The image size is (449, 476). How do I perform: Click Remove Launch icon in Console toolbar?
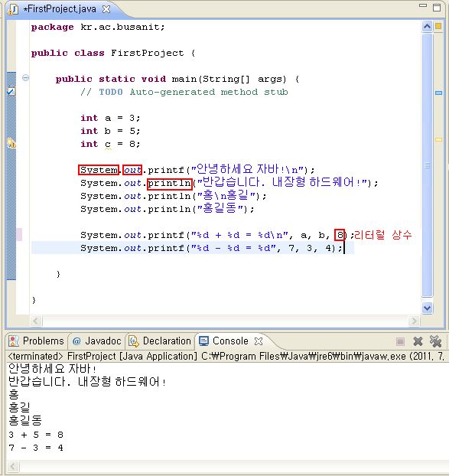coord(418,341)
